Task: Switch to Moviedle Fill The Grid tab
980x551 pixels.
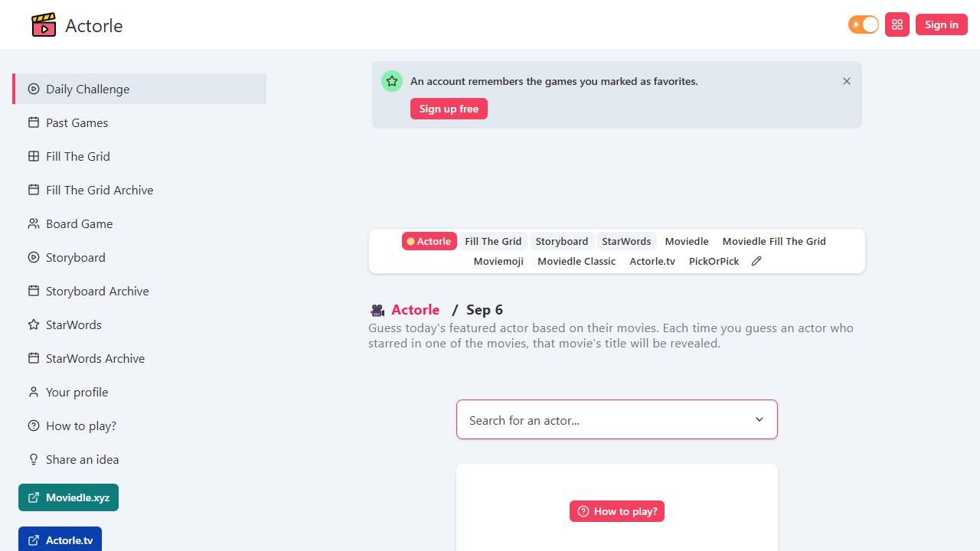Action: point(774,241)
